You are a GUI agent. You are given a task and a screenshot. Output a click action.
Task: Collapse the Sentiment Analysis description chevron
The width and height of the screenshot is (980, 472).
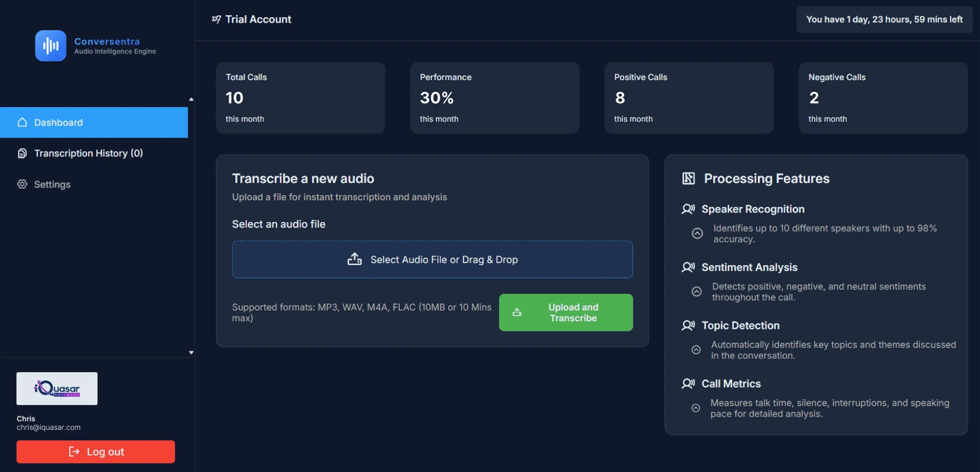(696, 292)
